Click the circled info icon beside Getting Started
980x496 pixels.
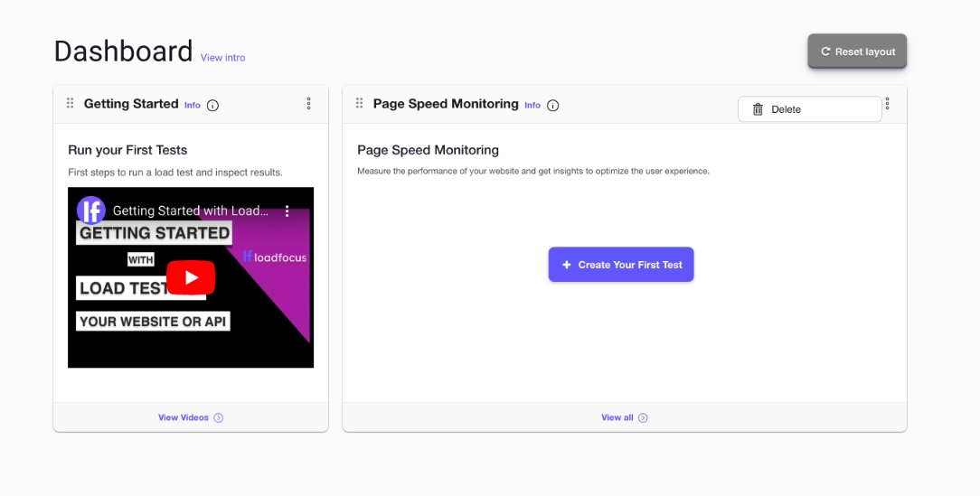(213, 106)
